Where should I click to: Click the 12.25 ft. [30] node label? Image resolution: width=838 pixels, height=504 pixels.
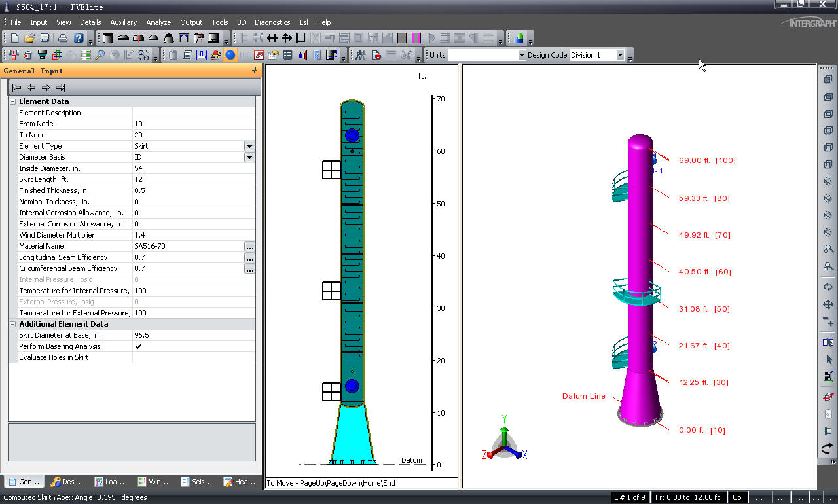pyautogui.click(x=704, y=382)
